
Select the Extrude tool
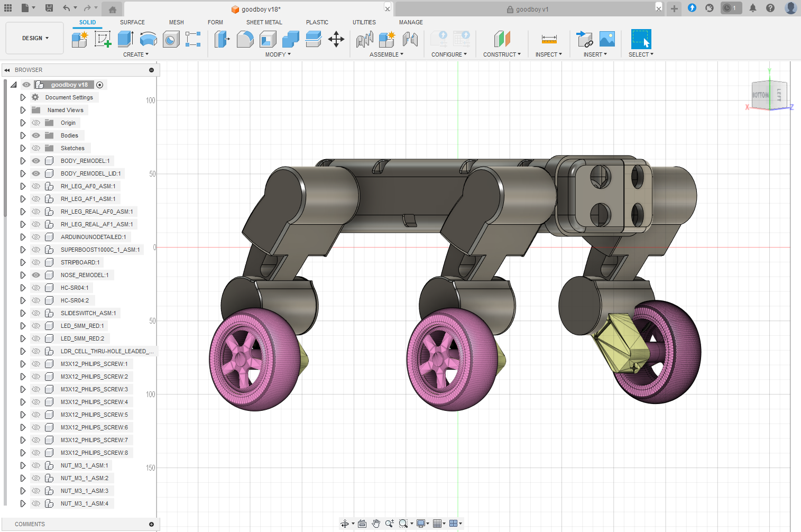pos(125,39)
